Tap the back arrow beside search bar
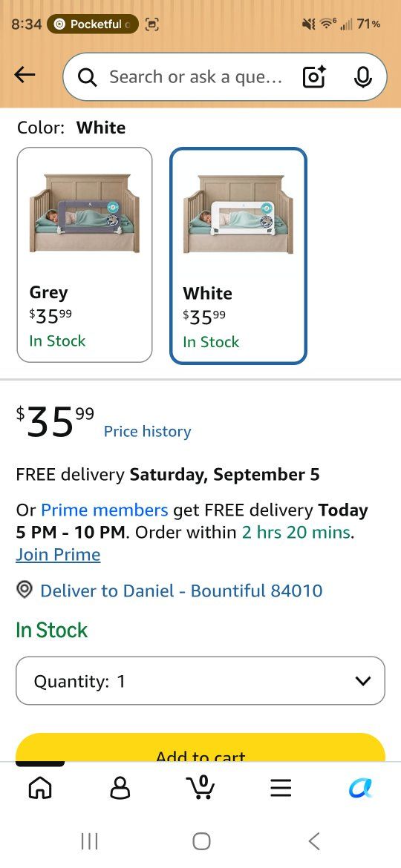401x868 pixels. (25, 75)
